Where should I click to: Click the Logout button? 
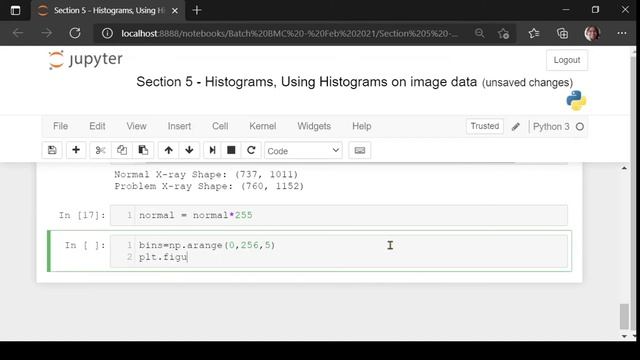pos(567,60)
